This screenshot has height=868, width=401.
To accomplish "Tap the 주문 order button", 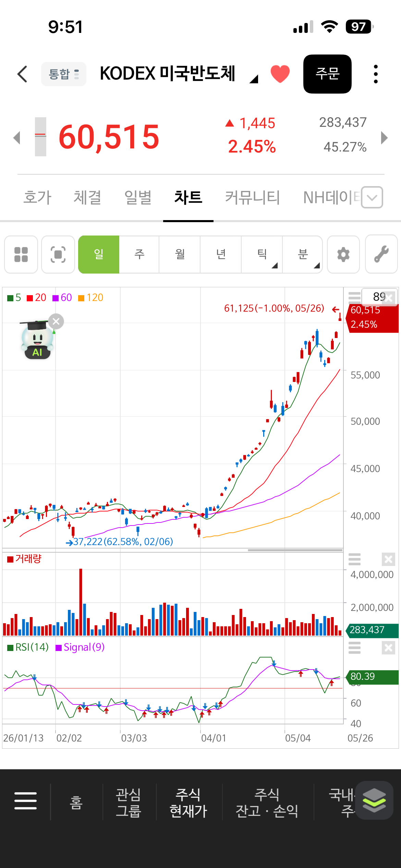I will pyautogui.click(x=327, y=74).
